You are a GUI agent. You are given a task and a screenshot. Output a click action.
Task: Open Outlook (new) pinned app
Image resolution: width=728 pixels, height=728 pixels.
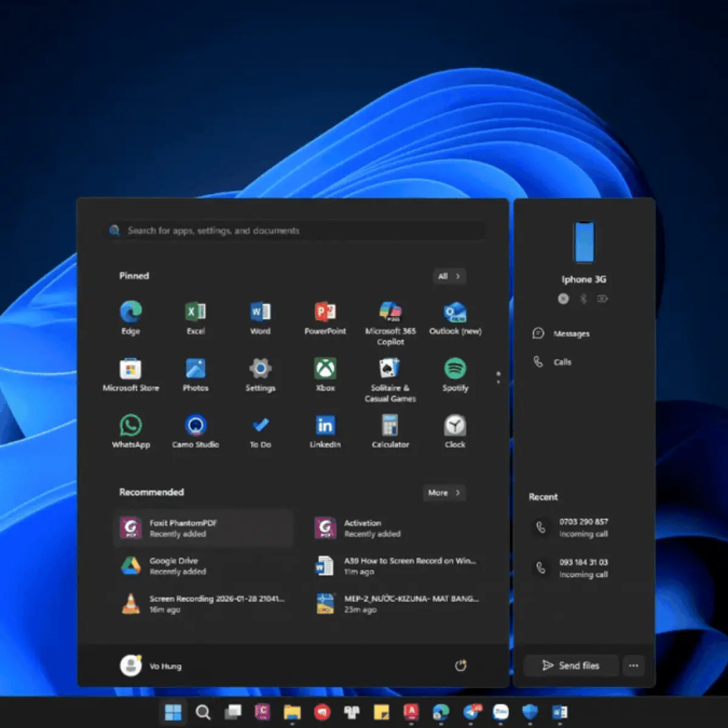[455, 318]
